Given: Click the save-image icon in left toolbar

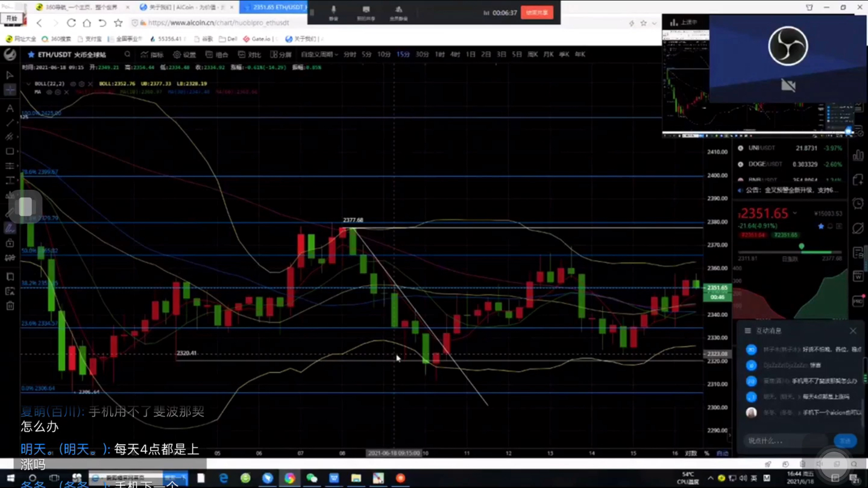Looking at the screenshot, I should point(10,292).
